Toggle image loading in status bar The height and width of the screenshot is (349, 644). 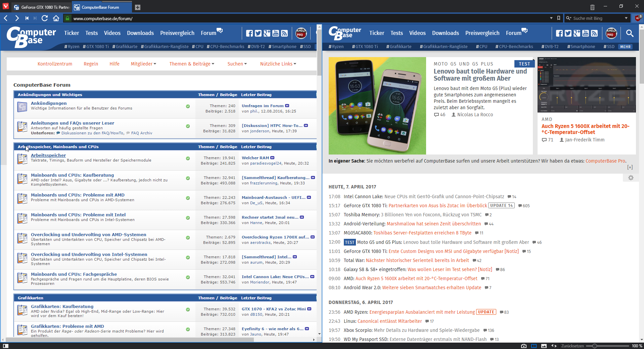(544, 346)
